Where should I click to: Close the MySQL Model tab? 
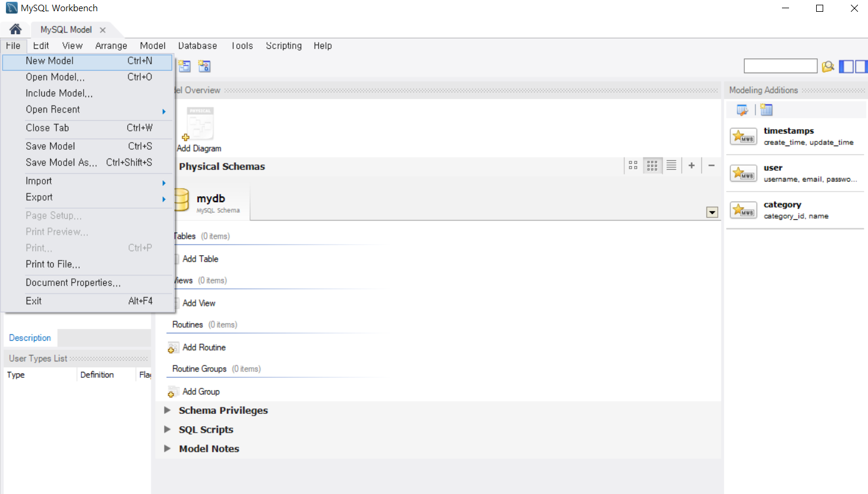tap(103, 29)
